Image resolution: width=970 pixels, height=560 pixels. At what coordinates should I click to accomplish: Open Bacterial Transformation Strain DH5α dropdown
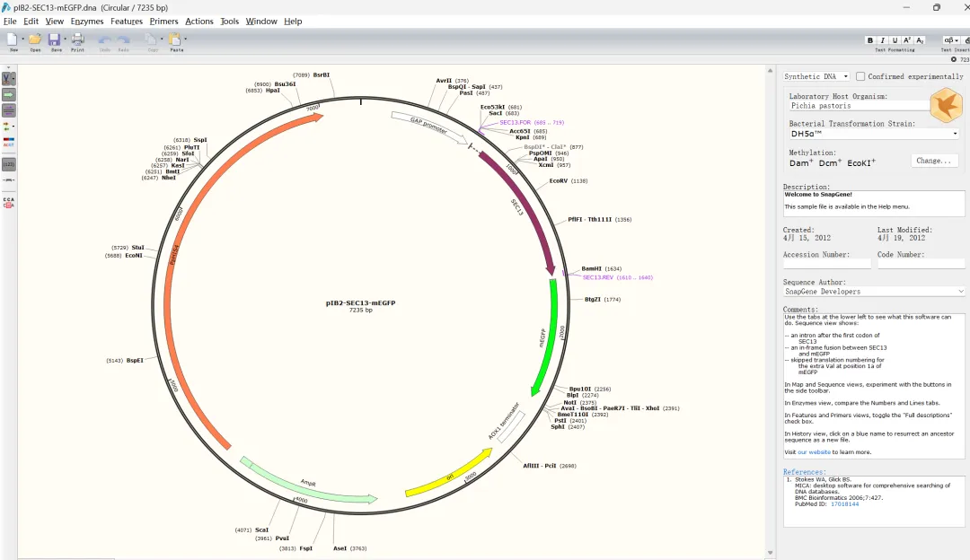pyautogui.click(x=874, y=134)
